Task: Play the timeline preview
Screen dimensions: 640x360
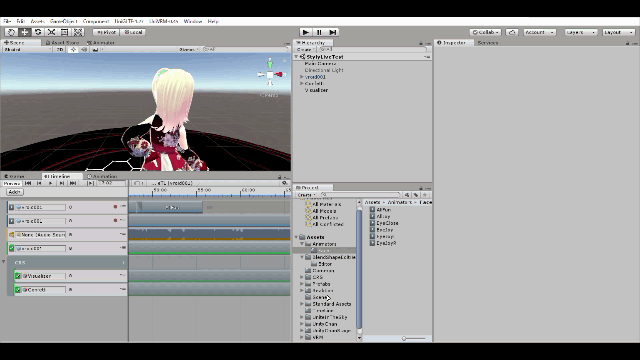Action: [50, 183]
